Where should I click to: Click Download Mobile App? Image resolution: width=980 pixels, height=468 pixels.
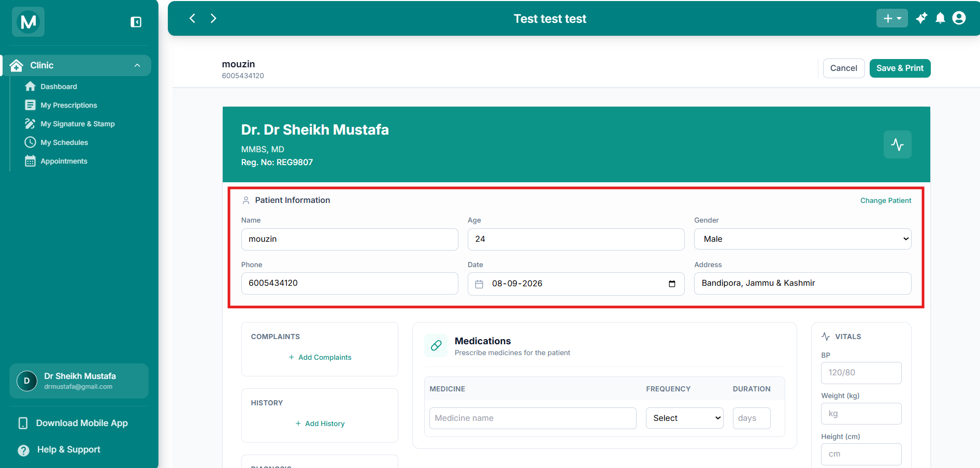(x=74, y=423)
